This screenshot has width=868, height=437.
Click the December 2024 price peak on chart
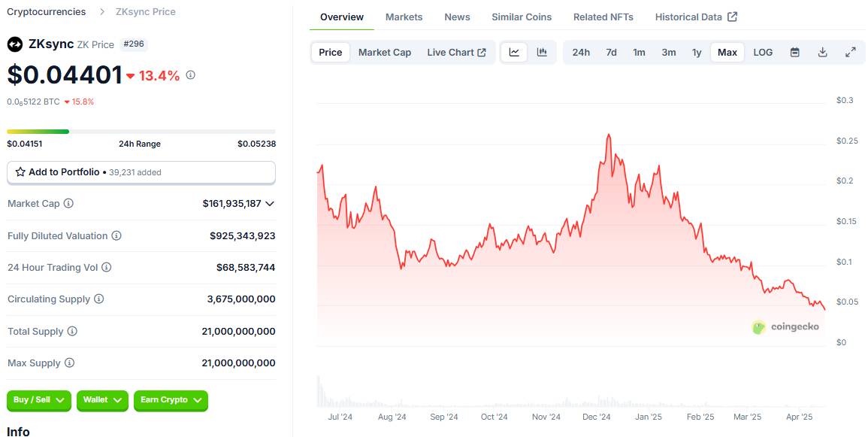[609, 135]
